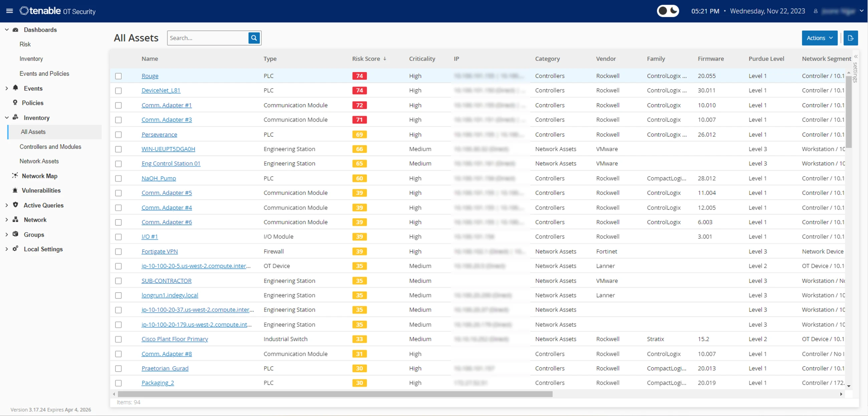
Task: Click the search magnifier icon
Action: (x=254, y=38)
